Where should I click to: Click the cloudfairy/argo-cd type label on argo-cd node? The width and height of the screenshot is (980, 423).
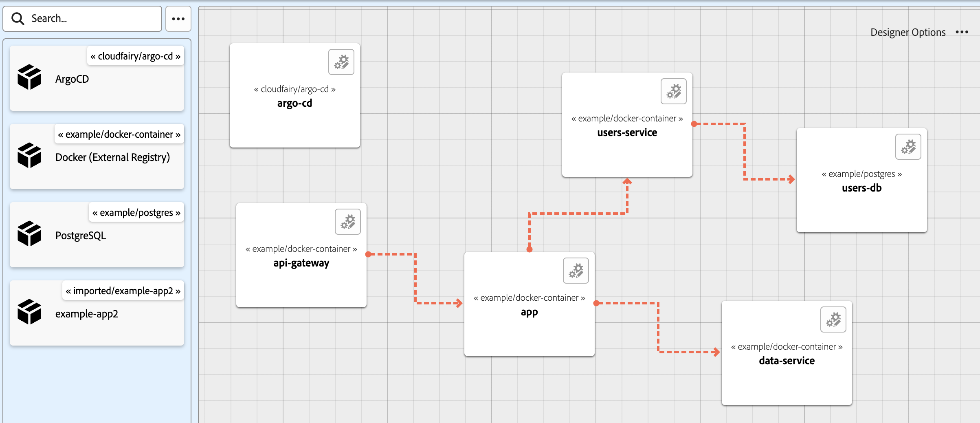point(295,89)
